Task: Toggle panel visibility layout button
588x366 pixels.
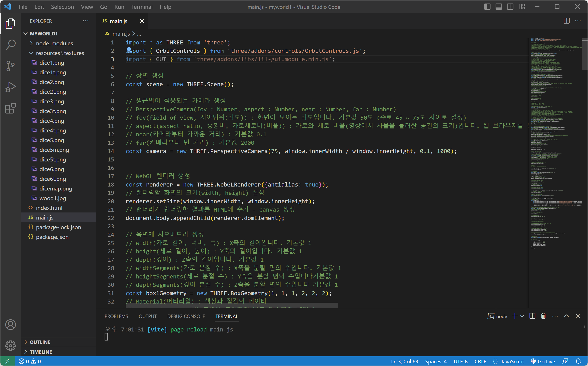Action: [x=499, y=7]
